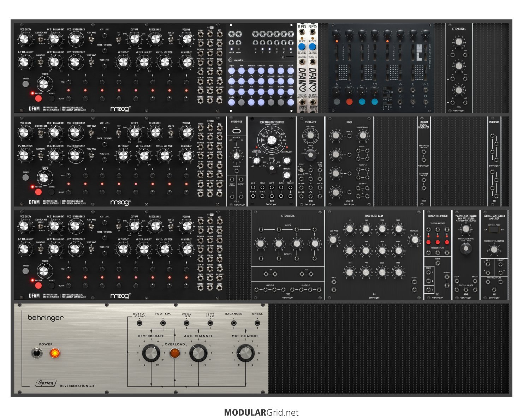Viewport: 523px width, 420px height.
Task: Click the Cutoff knob on the top DFAM
Action: [134, 39]
